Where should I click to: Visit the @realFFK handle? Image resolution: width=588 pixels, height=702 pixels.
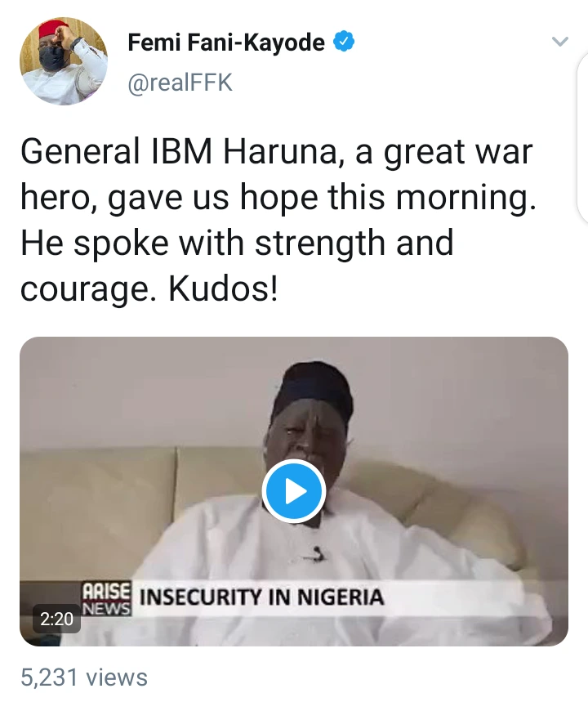tap(180, 83)
